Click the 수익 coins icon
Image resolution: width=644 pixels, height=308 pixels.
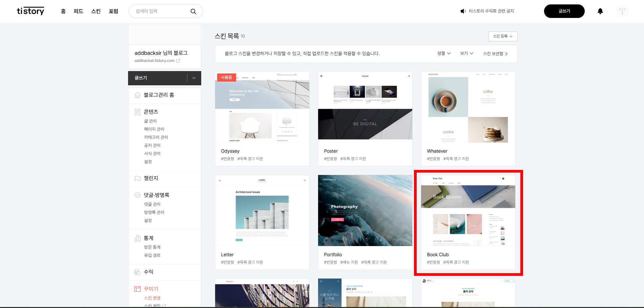click(x=138, y=272)
